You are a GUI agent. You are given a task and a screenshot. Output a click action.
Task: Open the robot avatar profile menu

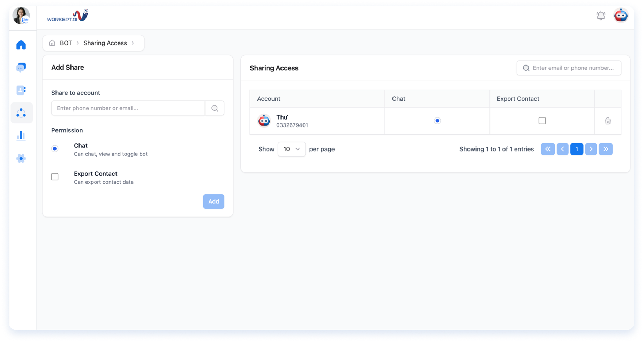click(621, 16)
